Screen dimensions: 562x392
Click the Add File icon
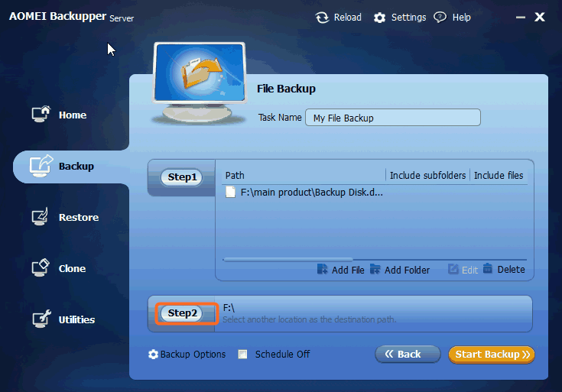pos(322,269)
